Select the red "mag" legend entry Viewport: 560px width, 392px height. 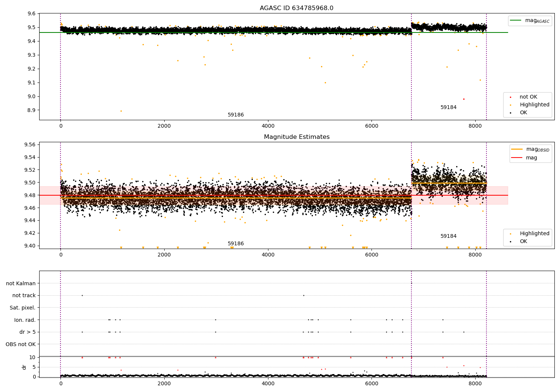tap(532, 158)
